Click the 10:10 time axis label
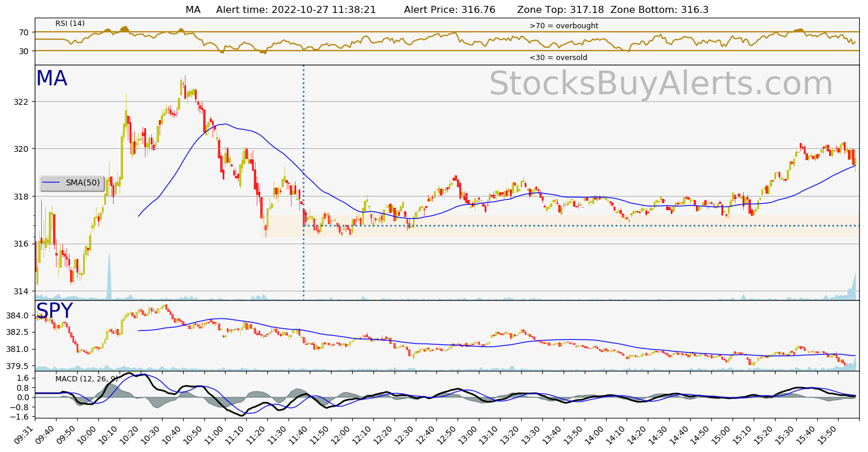This screenshot has width=868, height=452. click(109, 434)
